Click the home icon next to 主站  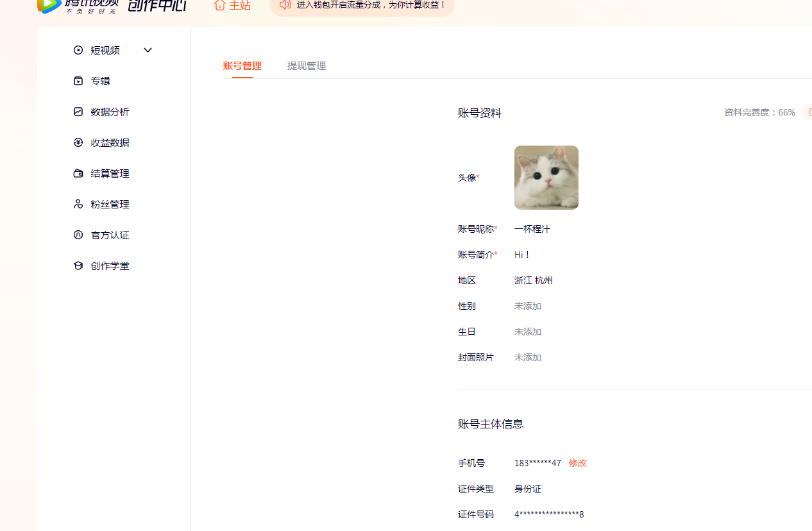point(220,5)
